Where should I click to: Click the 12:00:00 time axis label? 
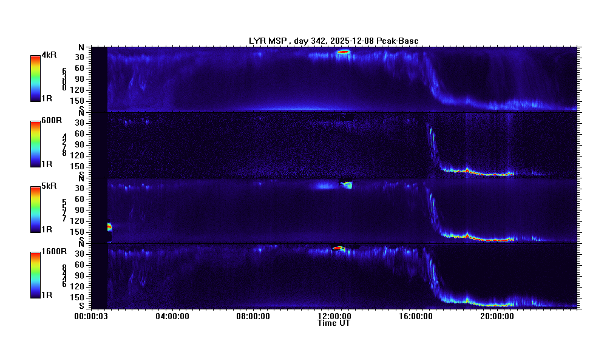(334, 316)
